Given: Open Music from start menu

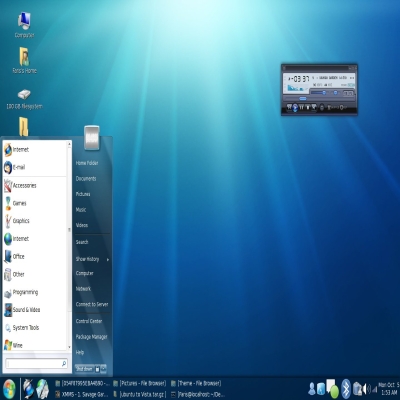Looking at the screenshot, I should 81,210.
